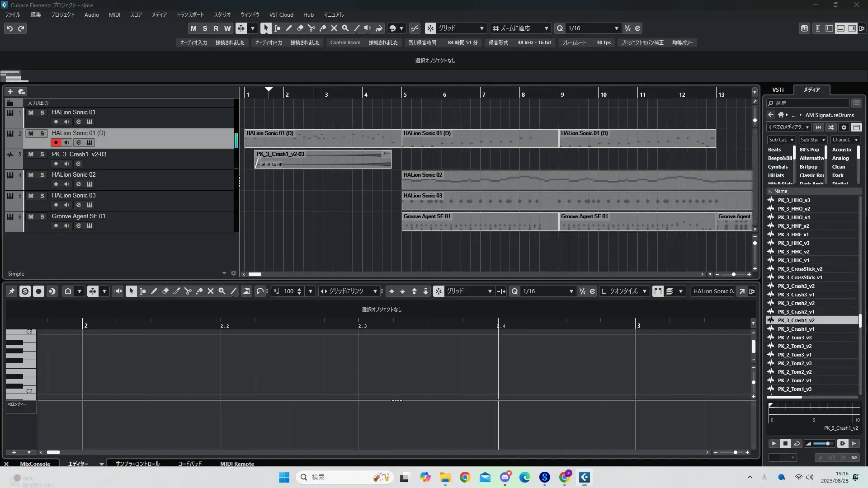Open the トランスポート menu
Image resolution: width=868 pixels, height=488 pixels.
tap(190, 15)
